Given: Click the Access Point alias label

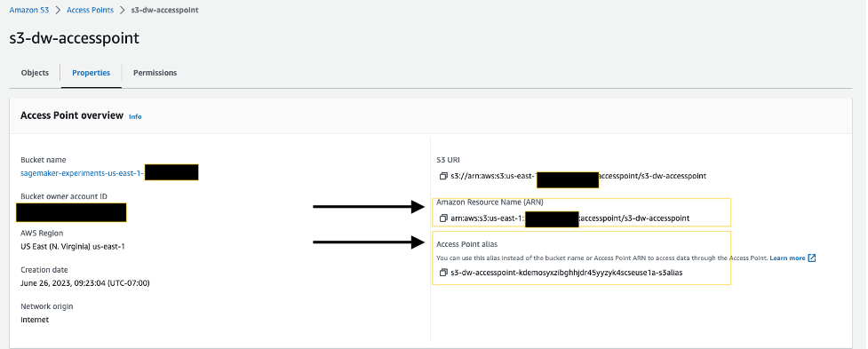Looking at the screenshot, I should click(467, 244).
